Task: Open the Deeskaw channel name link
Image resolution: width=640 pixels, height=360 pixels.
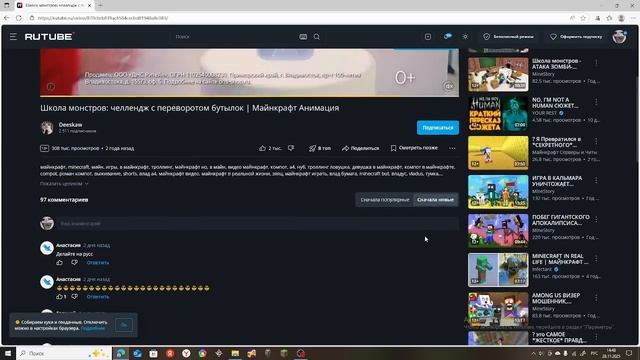Action: (70, 124)
